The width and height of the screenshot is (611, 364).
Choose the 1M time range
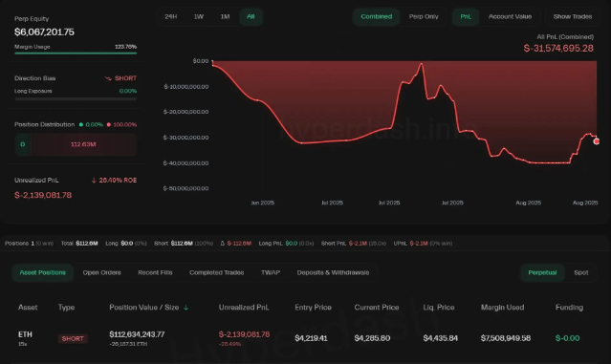(x=225, y=17)
